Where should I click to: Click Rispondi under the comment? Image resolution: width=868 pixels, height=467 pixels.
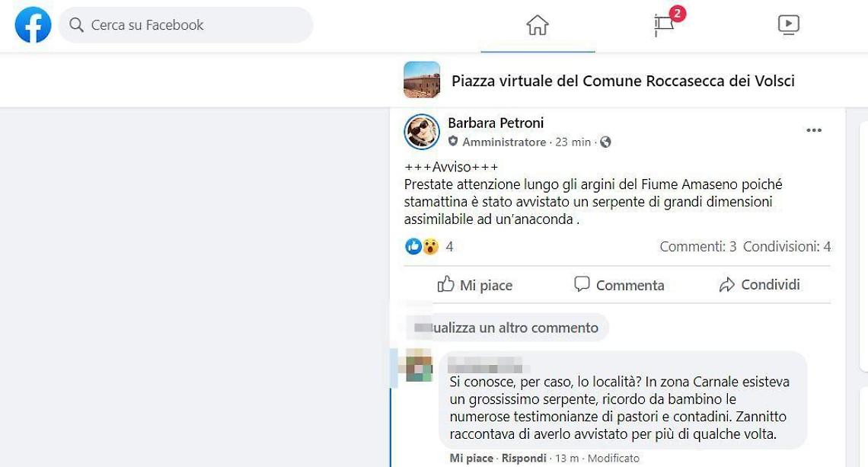[524, 458]
